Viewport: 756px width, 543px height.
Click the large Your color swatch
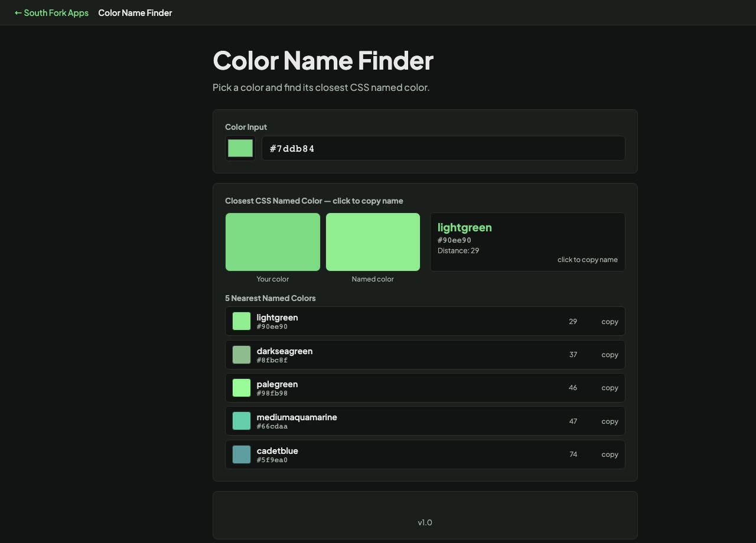tap(273, 242)
